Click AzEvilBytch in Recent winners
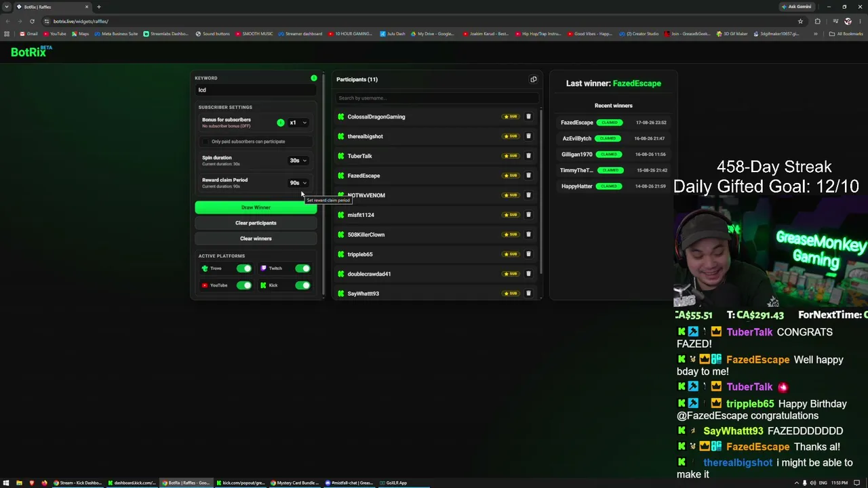Image resolution: width=868 pixels, height=488 pixels. coord(577,138)
